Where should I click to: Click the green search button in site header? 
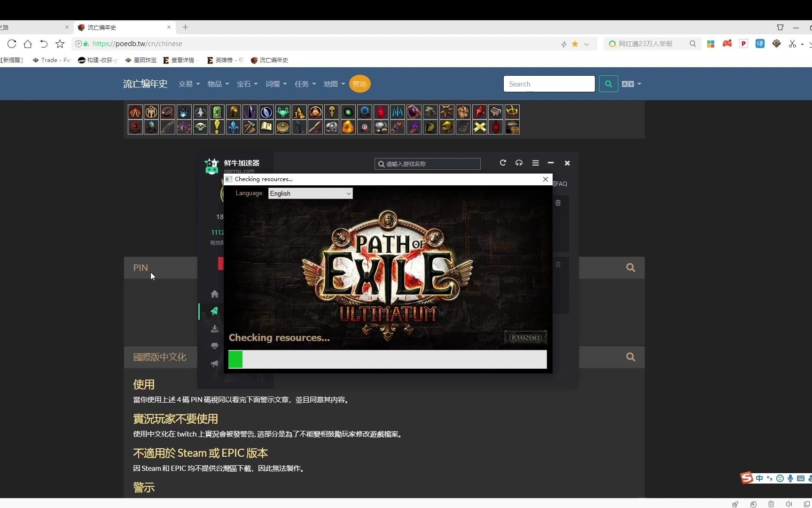pyautogui.click(x=609, y=84)
